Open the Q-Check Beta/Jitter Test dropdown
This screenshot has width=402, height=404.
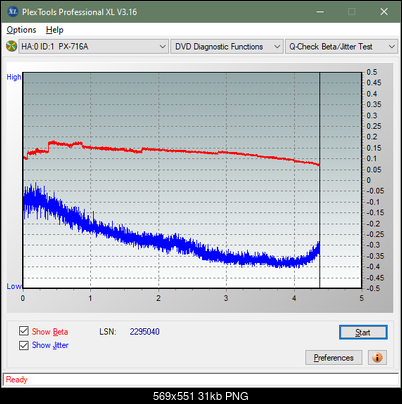coord(341,47)
